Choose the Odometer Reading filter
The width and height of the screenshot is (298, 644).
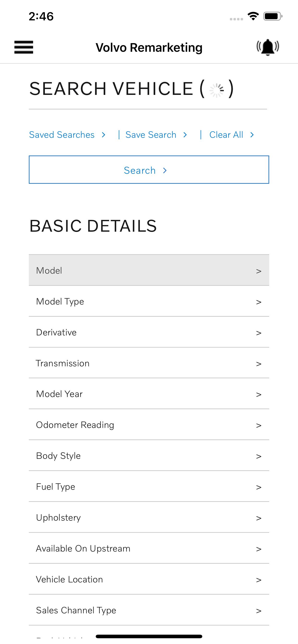pos(149,425)
